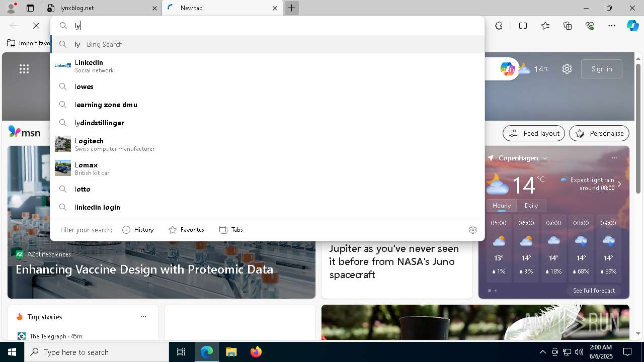Open Enhancing Vaccine Design article

click(x=144, y=269)
